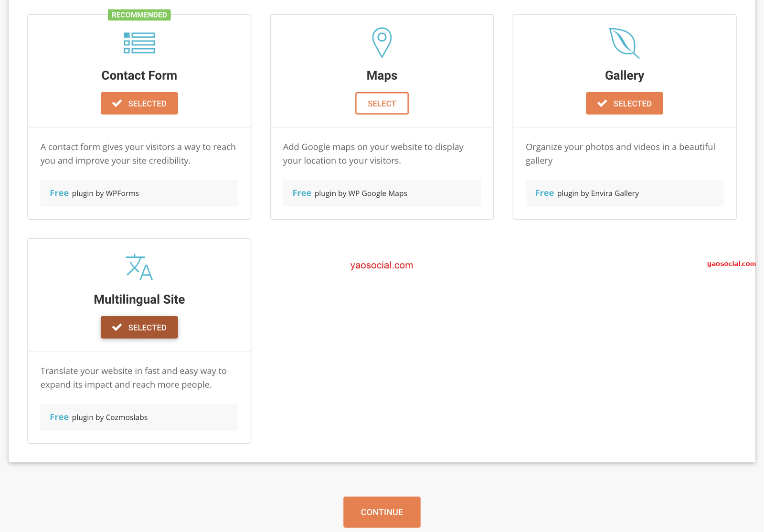Deselect the Gallery feature
Screen dimensions: 764x532
(x=624, y=103)
